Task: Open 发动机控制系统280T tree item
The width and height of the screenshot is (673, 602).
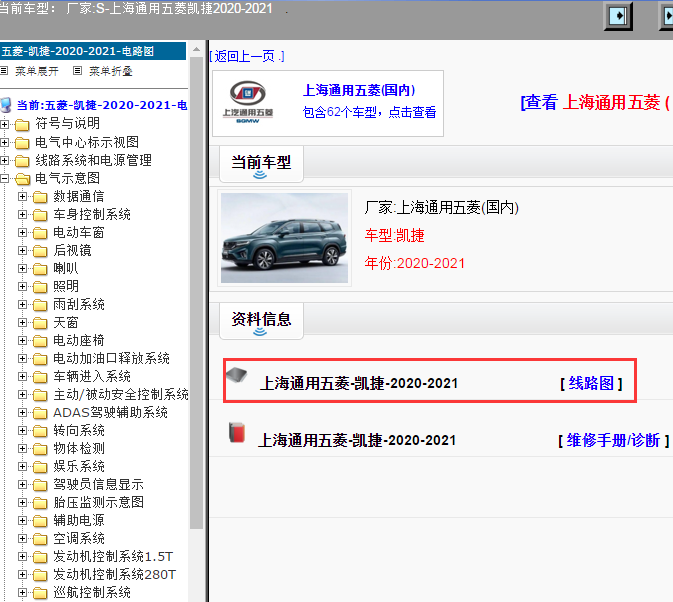Action: [x=114, y=575]
